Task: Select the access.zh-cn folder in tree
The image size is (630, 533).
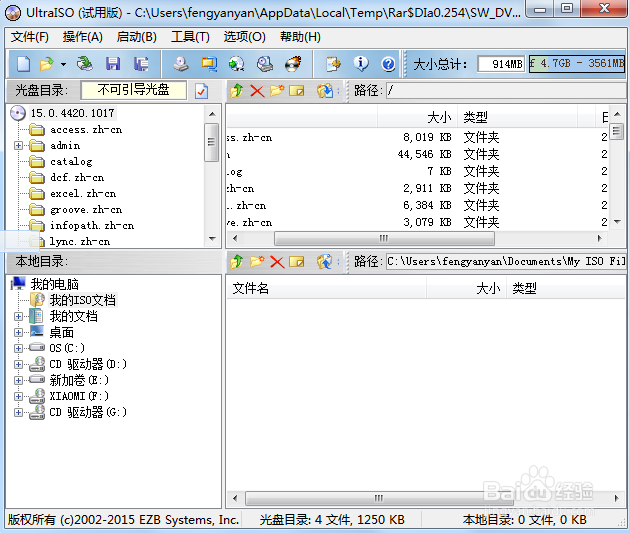Action: (86, 130)
